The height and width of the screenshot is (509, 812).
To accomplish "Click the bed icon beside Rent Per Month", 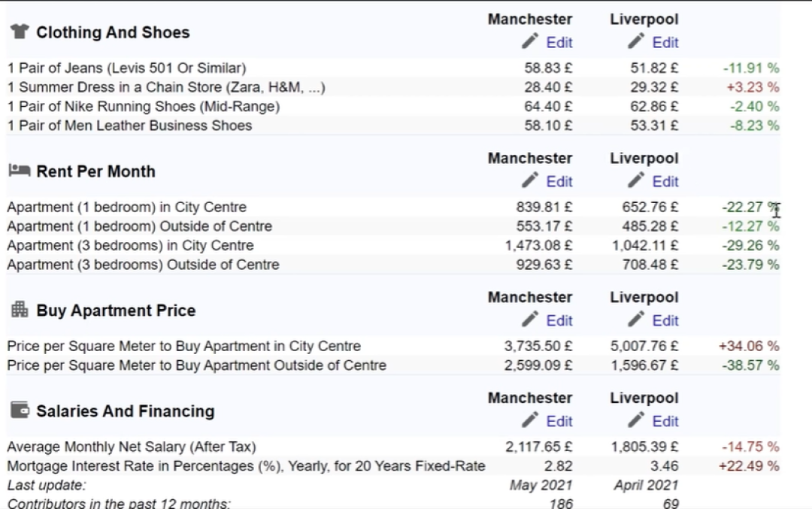I will coord(20,171).
